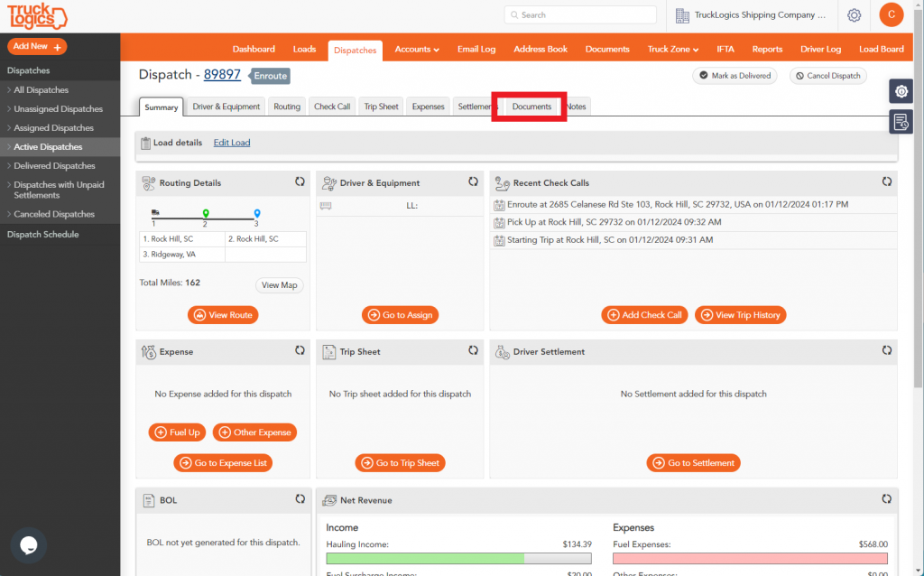Image resolution: width=924 pixels, height=576 pixels.
Task: Click the green pin at route stop 2
Action: coord(206,213)
